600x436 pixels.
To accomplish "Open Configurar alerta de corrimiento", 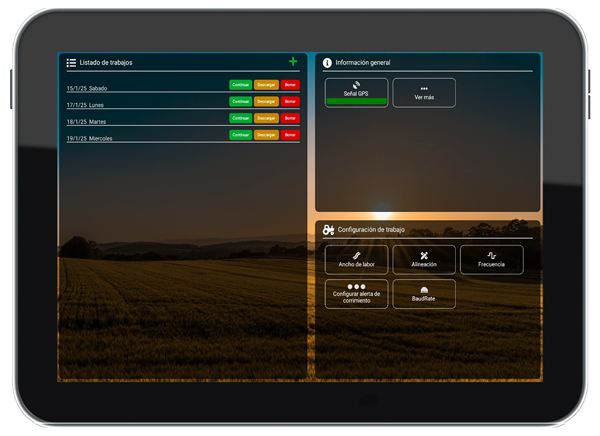I will click(356, 294).
